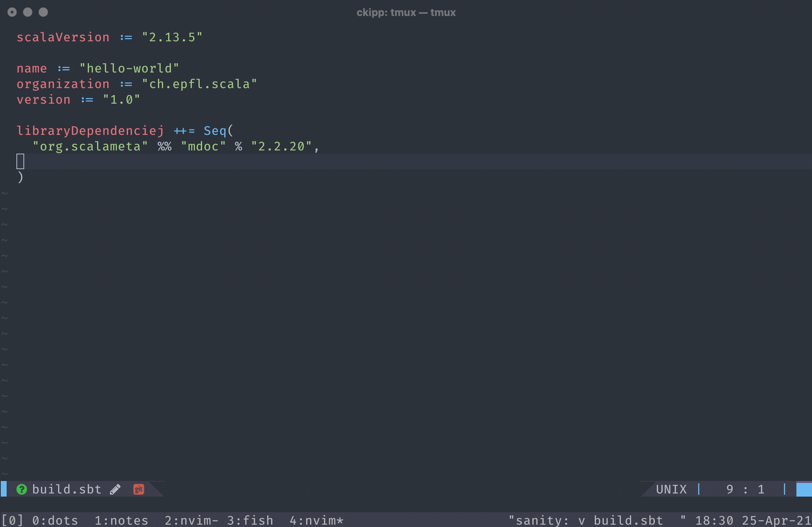Click the Seq keyword in dependencies line

click(215, 131)
